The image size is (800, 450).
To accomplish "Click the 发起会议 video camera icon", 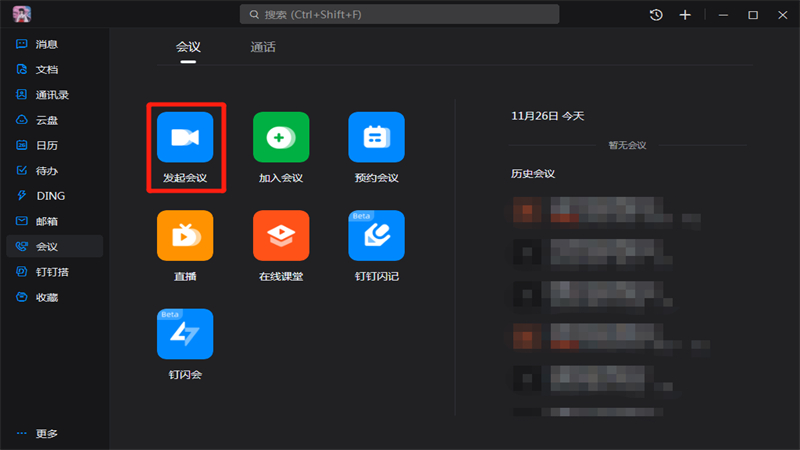I will click(x=185, y=137).
